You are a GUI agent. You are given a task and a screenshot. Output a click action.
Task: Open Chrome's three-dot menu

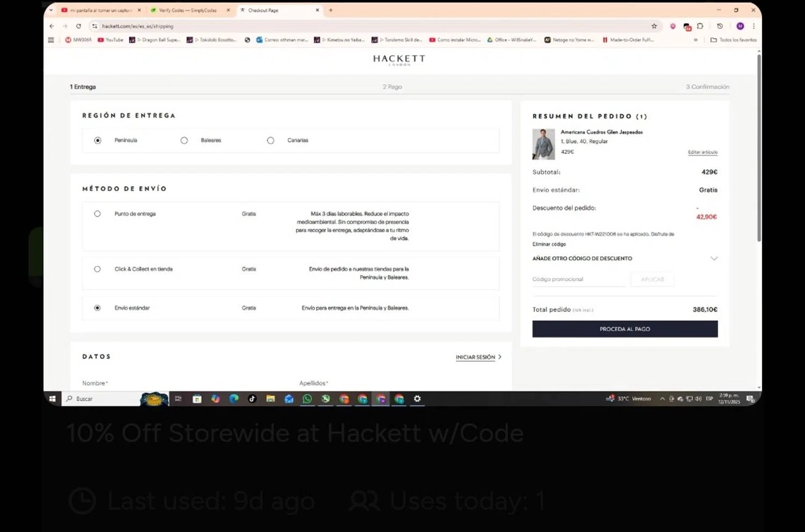click(x=753, y=26)
